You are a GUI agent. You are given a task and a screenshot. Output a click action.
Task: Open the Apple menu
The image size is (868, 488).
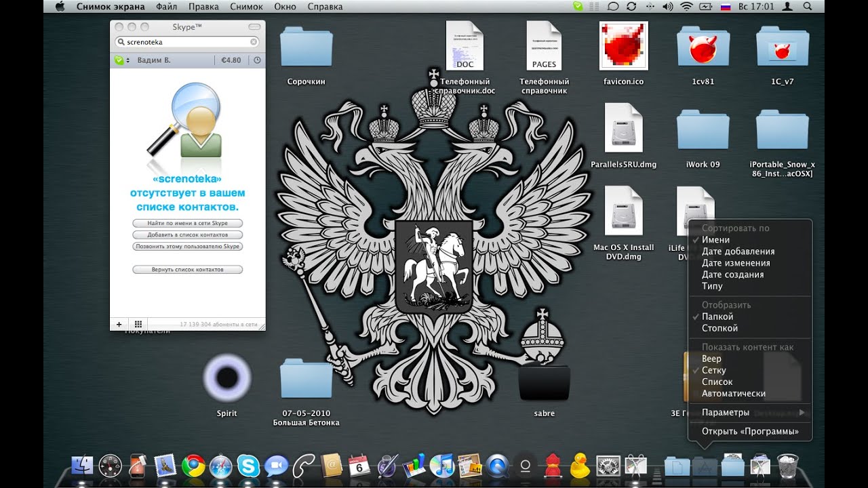point(59,6)
